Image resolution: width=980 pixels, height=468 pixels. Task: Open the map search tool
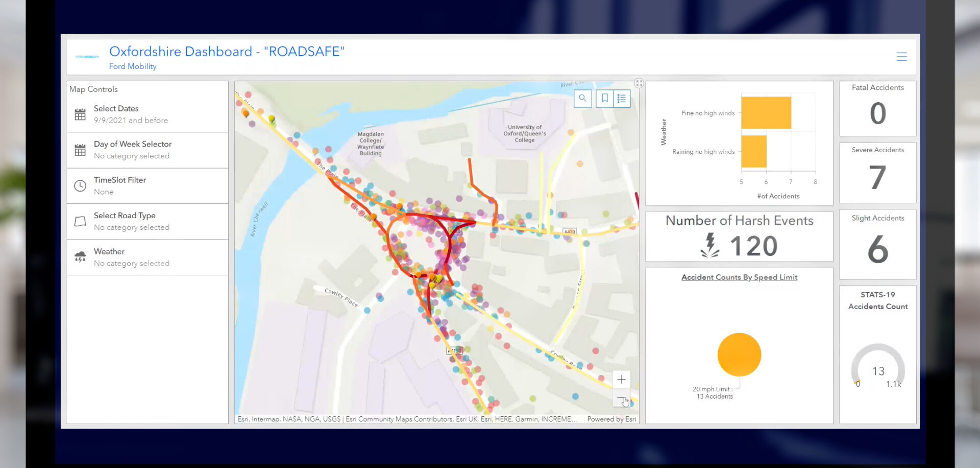pos(582,99)
